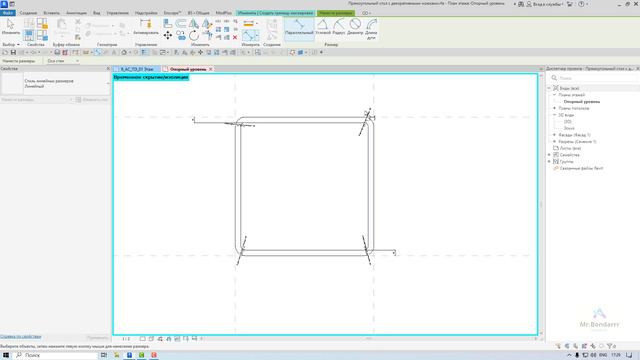Click the Активировать dimensions icon
Viewport: 640px width, 360px height.
click(146, 27)
